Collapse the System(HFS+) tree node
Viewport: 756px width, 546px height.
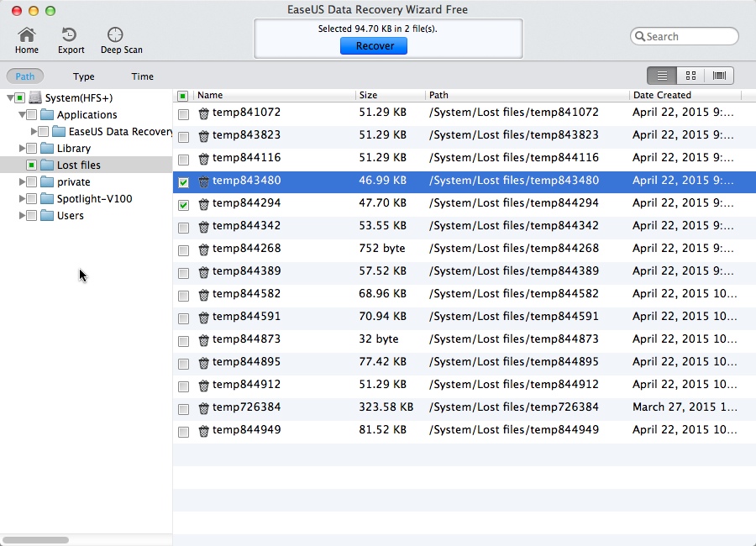click(10, 98)
